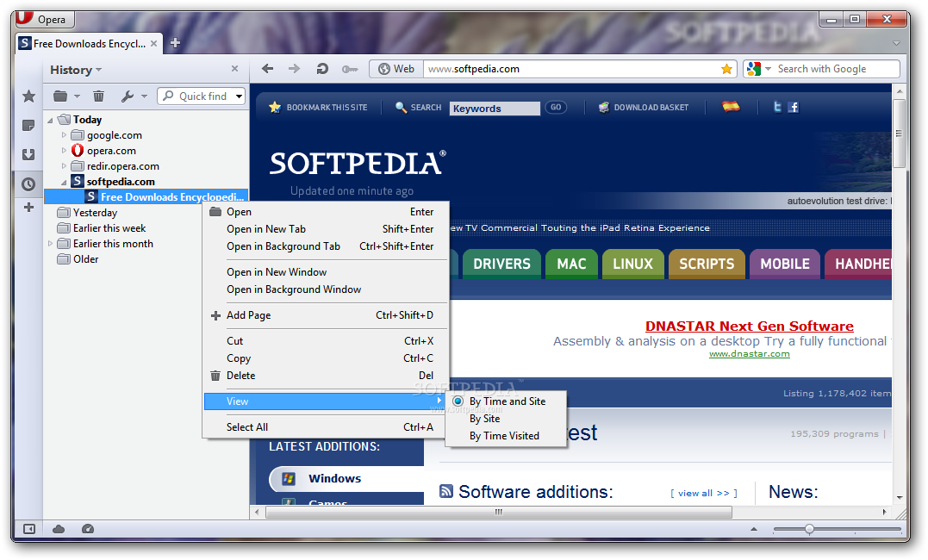
Task: Click the Facebook icon on Softpedia header
Action: [x=794, y=107]
